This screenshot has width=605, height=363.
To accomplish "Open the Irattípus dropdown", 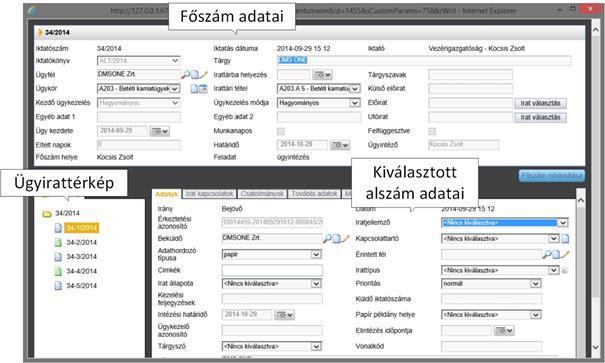I will [554, 270].
